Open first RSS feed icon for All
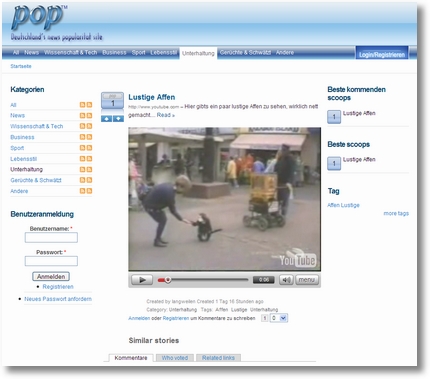The image size is (430, 379). (82, 105)
